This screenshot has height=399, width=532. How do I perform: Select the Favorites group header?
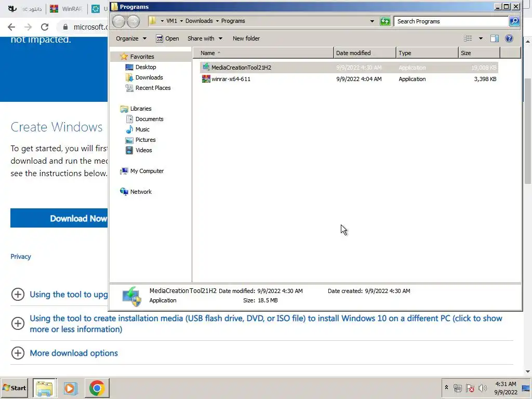tap(142, 57)
